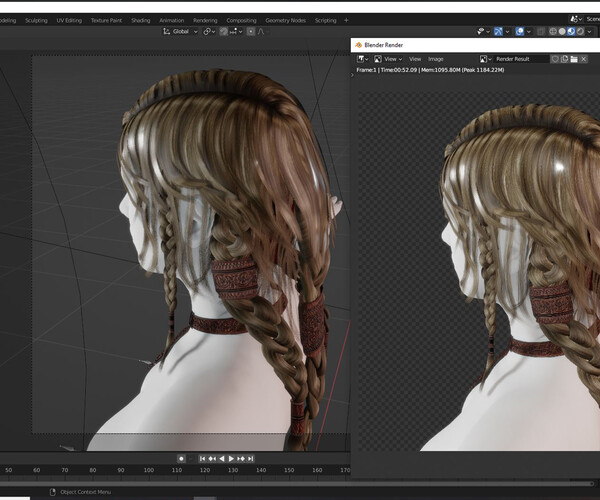Open the object visibility and selectability dropdown
The width and height of the screenshot is (600, 500).
click(484, 31)
